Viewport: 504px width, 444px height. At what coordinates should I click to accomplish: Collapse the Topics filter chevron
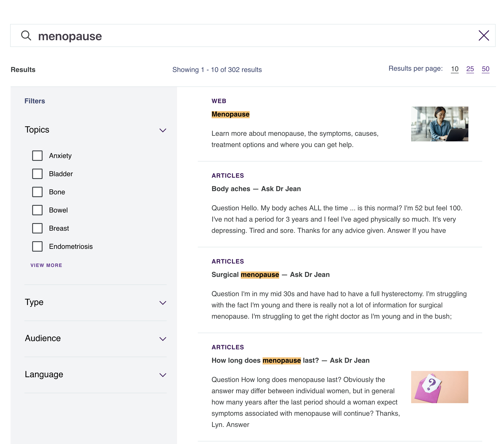[x=163, y=130]
